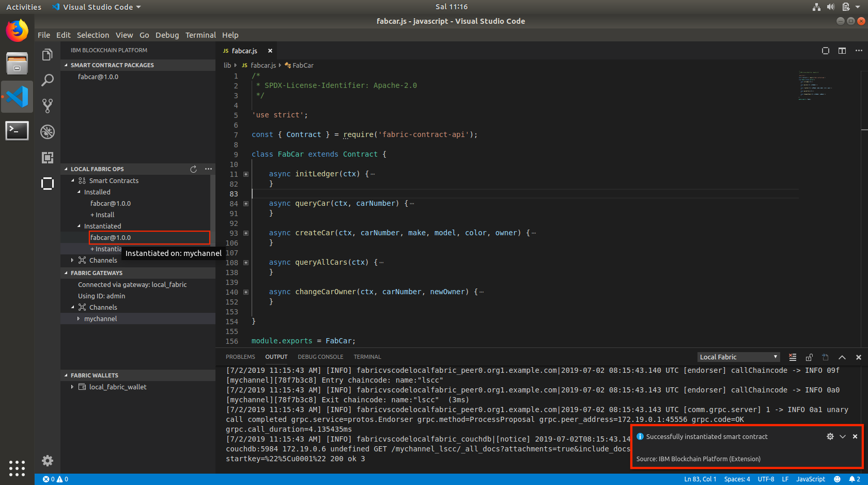Viewport: 868px width, 485px height.
Task: Collapse the Fabric Wallets section header
Action: tap(138, 375)
